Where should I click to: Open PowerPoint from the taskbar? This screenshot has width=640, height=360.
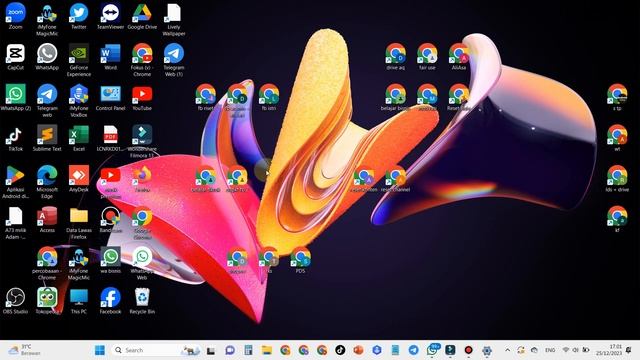[358, 350]
